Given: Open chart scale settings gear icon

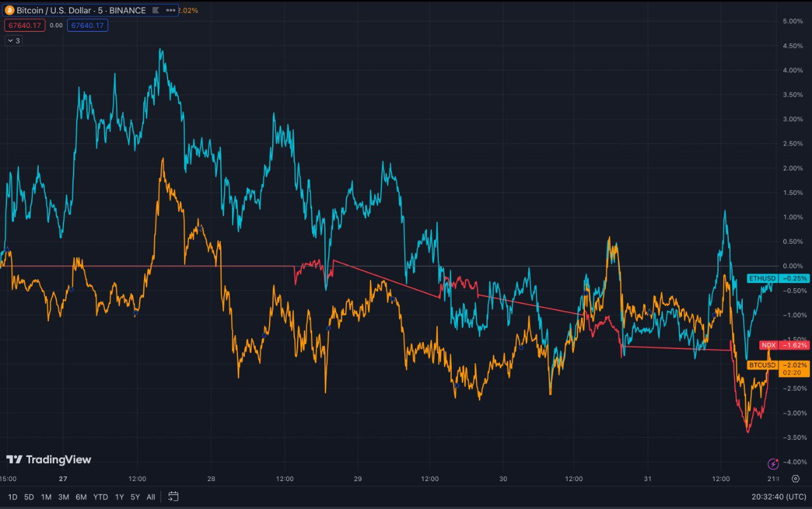Looking at the screenshot, I should [x=796, y=479].
